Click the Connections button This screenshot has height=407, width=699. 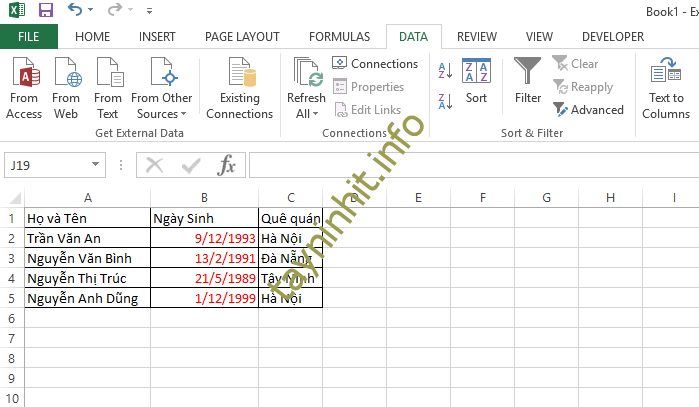click(x=375, y=64)
